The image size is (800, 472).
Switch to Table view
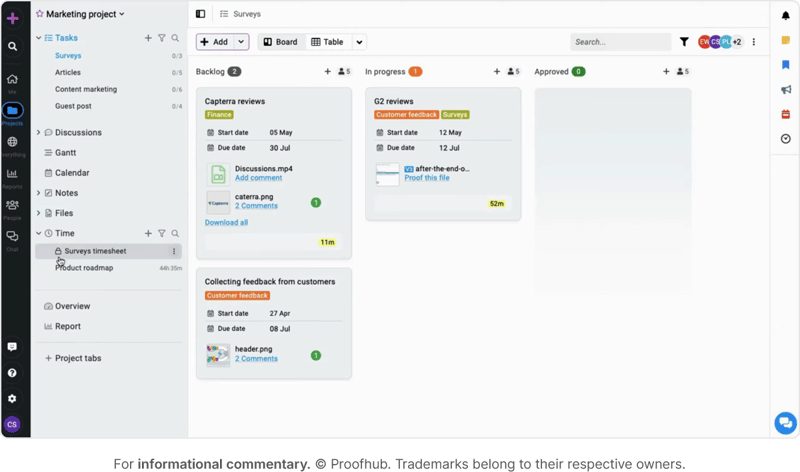[327, 42]
